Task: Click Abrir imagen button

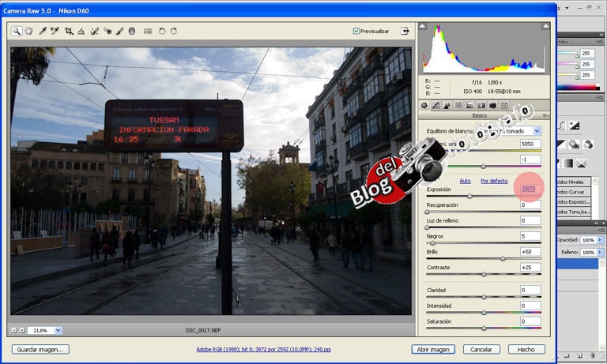Action: (433, 349)
